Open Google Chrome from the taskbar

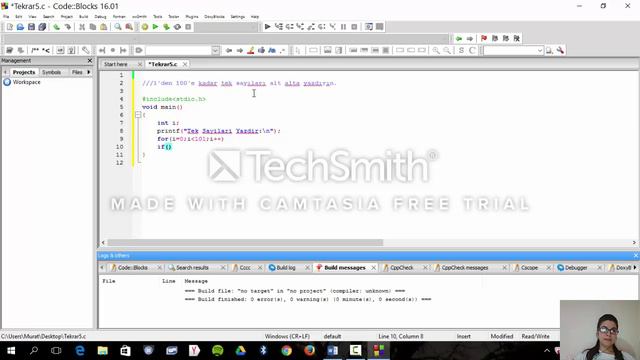(x=286, y=351)
